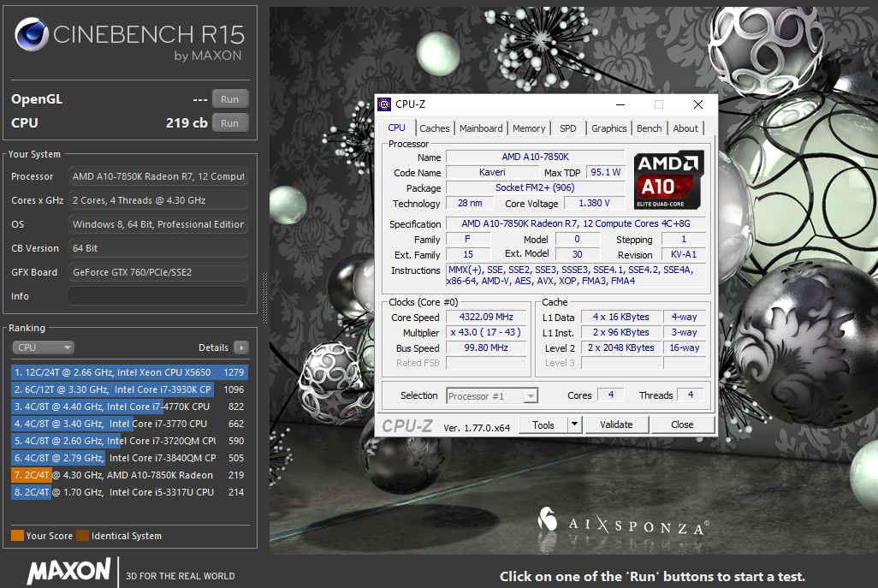Open the Processor #1 selection dropdown
This screenshot has height=588, width=878.
click(492, 396)
